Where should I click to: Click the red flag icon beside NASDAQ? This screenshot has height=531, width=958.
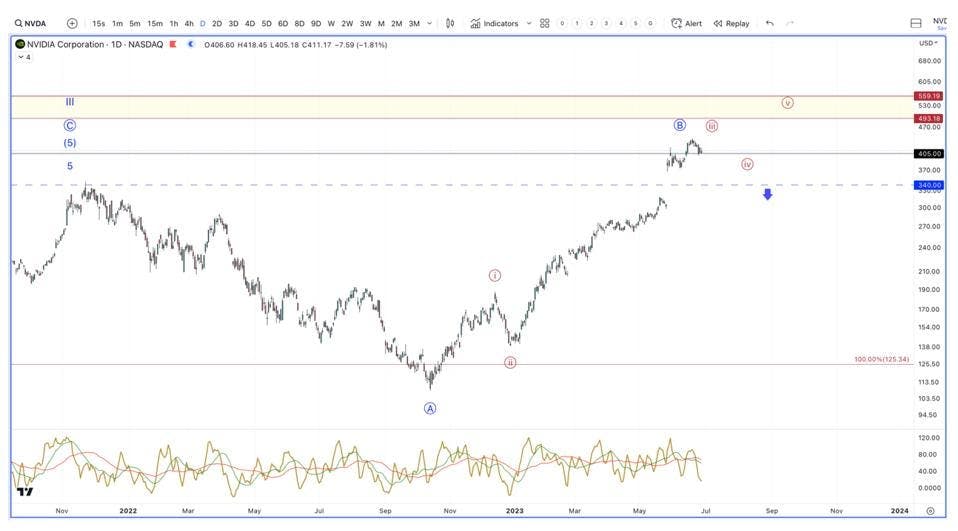pos(174,45)
